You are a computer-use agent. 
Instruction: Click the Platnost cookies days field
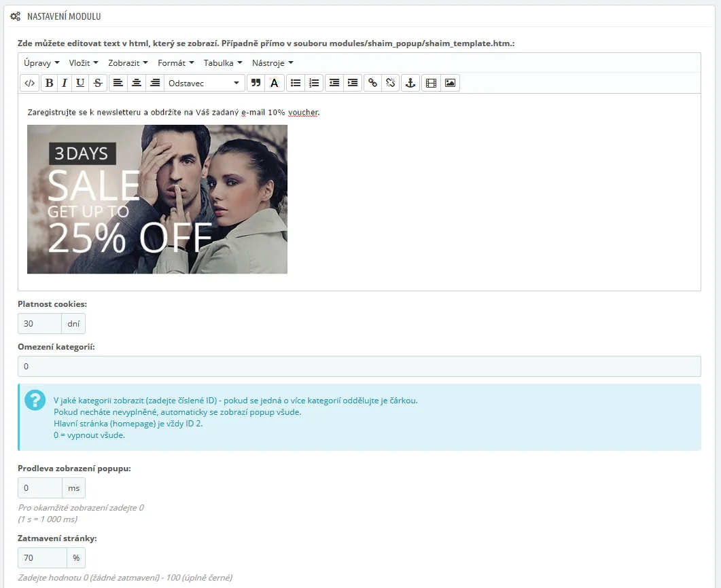pyautogui.click(x=39, y=324)
